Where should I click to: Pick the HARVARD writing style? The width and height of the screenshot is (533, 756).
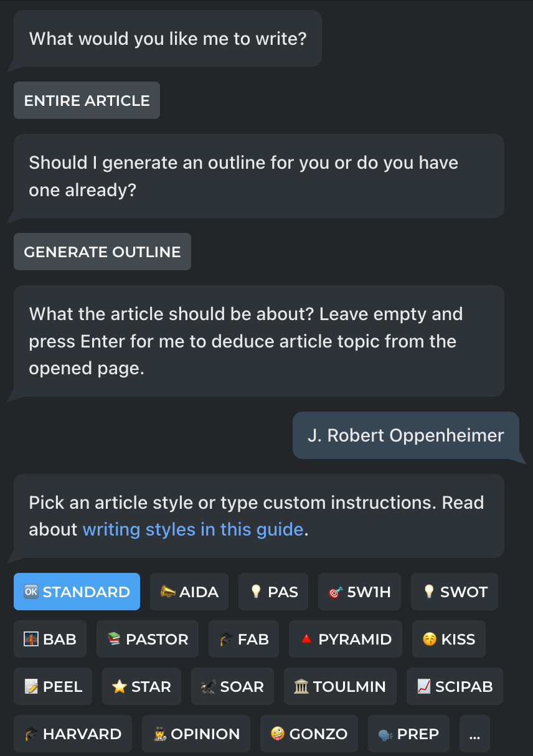point(72,734)
